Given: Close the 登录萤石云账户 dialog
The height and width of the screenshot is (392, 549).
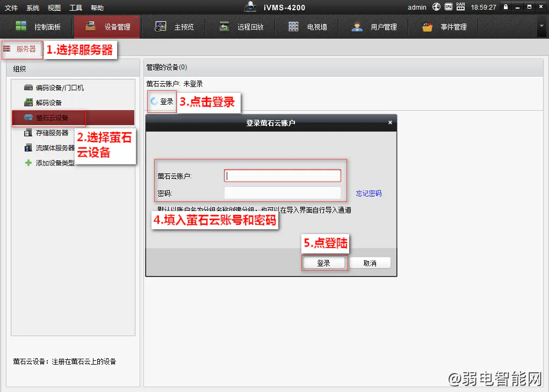Looking at the screenshot, I should [390, 122].
